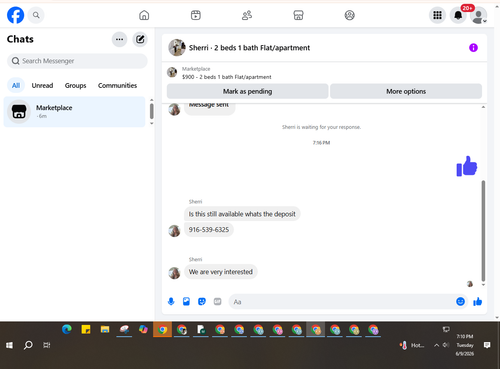Open the Chats options three-dot button
The image size is (500, 369).
tap(119, 39)
